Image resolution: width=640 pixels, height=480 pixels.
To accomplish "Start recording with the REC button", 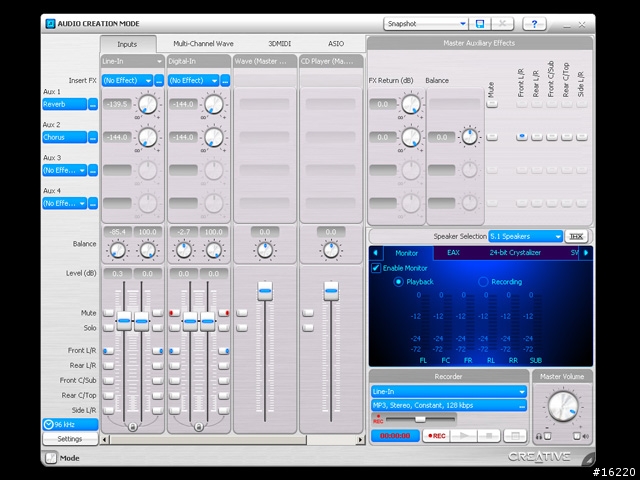I will [x=436, y=436].
